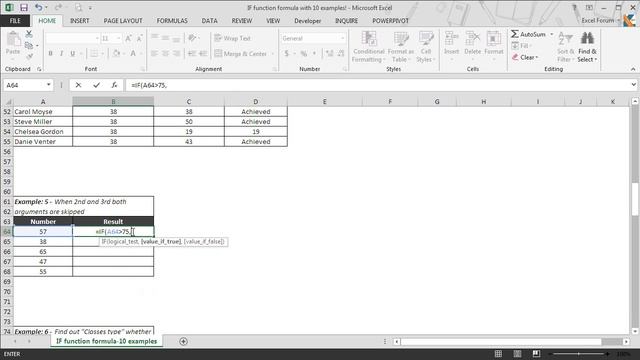Select cell A65 containing 38
This screenshot has height=360, width=640.
(x=43, y=242)
